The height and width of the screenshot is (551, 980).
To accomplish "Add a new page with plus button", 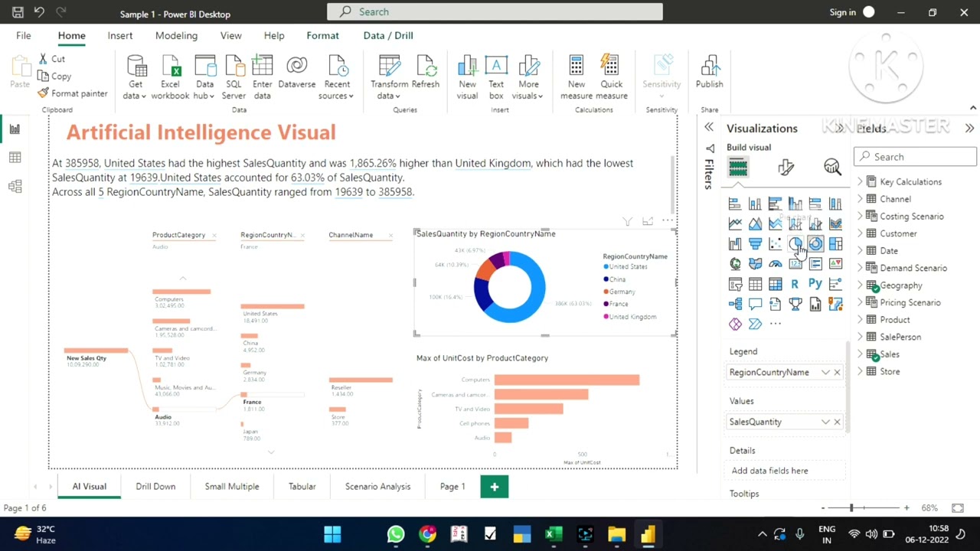I will (x=494, y=487).
